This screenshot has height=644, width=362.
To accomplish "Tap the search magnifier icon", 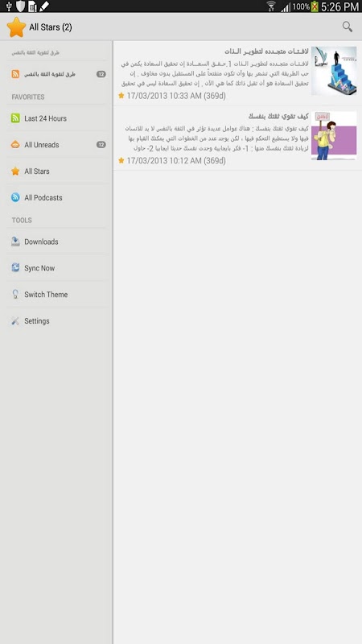I will click(348, 27).
